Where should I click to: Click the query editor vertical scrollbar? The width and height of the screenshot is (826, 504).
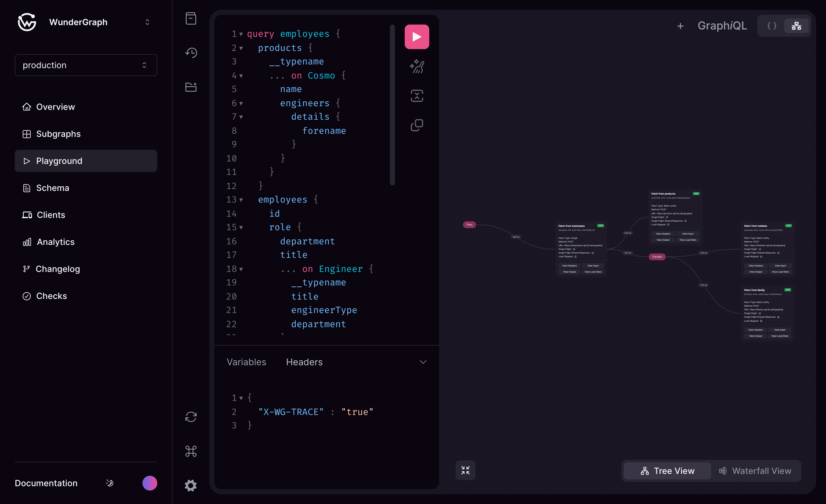pyautogui.click(x=392, y=105)
